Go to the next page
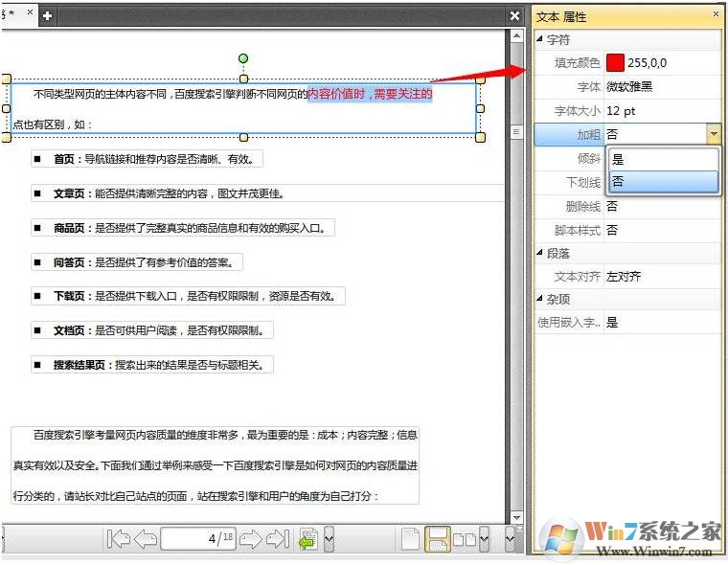 (x=250, y=539)
